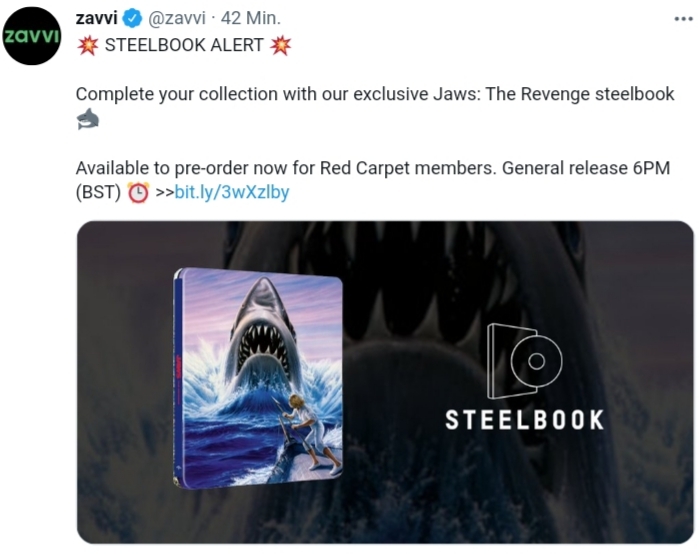The width and height of the screenshot is (699, 554).
Task: Click the collision emoji before STEELBOOK ALERT
Action: (87, 45)
